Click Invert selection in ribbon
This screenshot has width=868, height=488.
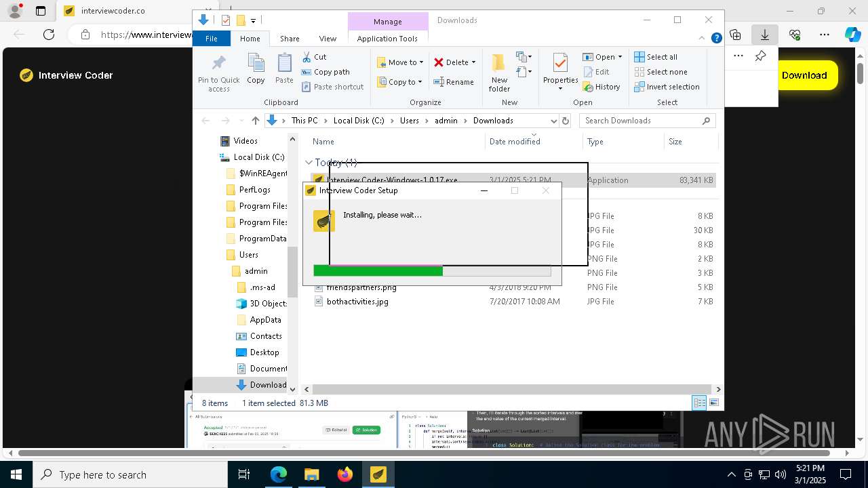(667, 87)
